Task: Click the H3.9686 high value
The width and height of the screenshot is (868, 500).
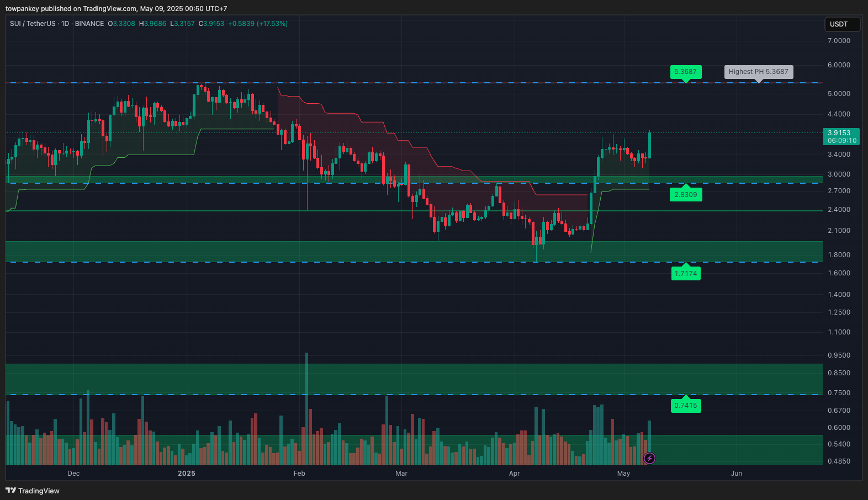Action: [x=152, y=24]
